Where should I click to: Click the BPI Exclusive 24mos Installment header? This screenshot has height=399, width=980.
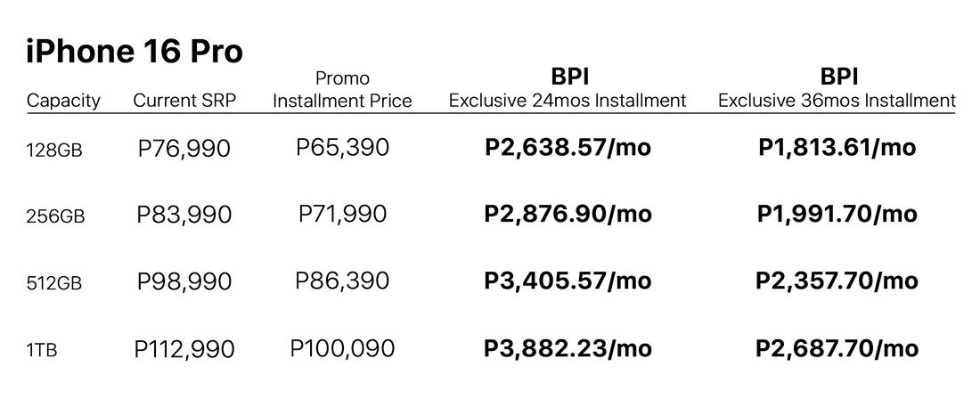click(568, 89)
